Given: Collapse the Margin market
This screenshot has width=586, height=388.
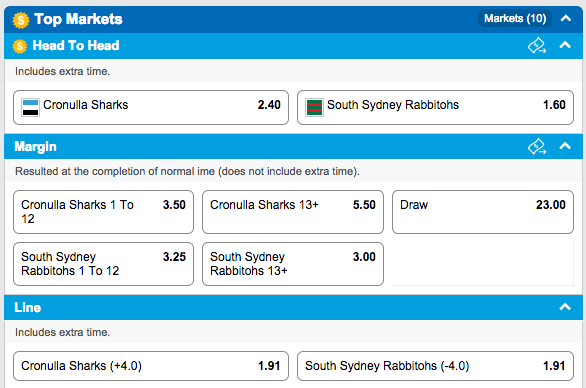Looking at the screenshot, I should tap(565, 146).
